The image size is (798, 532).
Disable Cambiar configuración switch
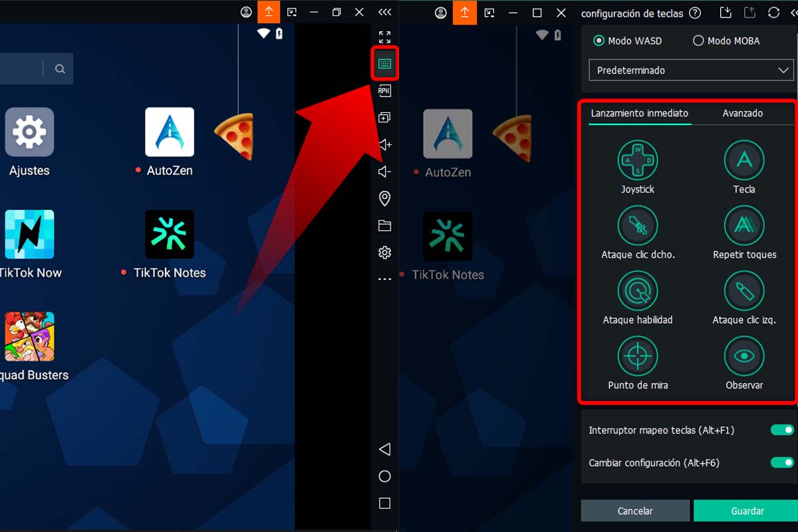coord(782,462)
